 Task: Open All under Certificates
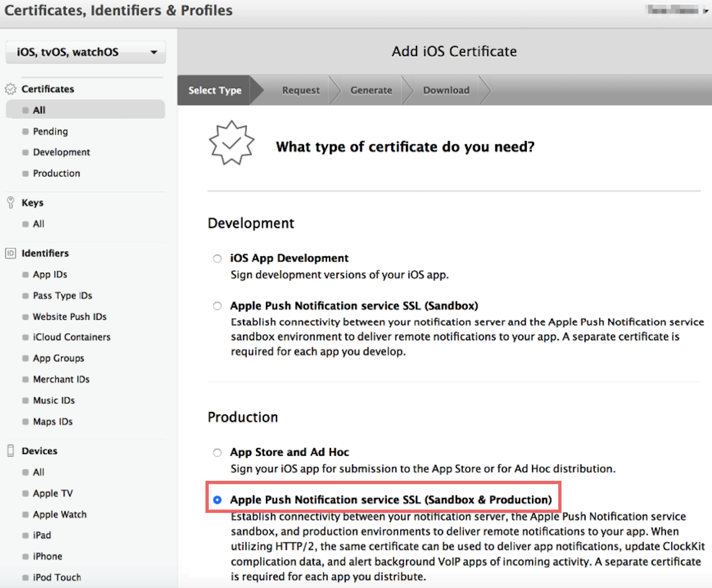85,110
